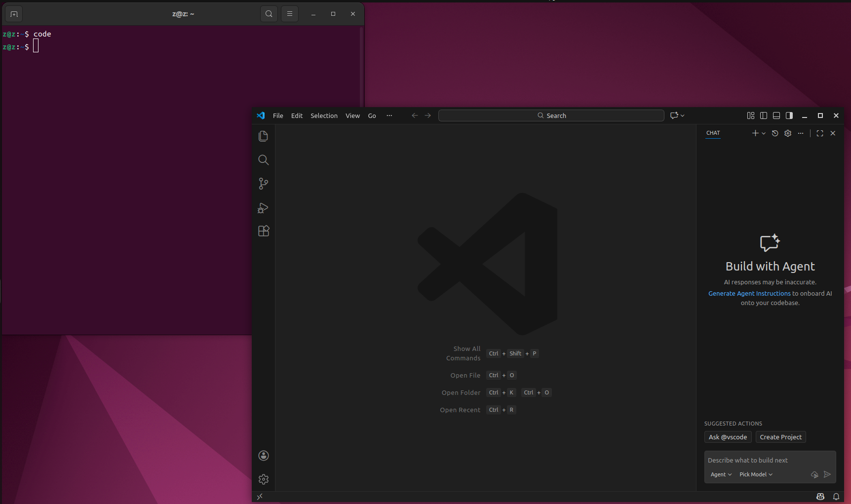The image size is (851, 504).
Task: Open chat settings gear icon
Action: [788, 133]
